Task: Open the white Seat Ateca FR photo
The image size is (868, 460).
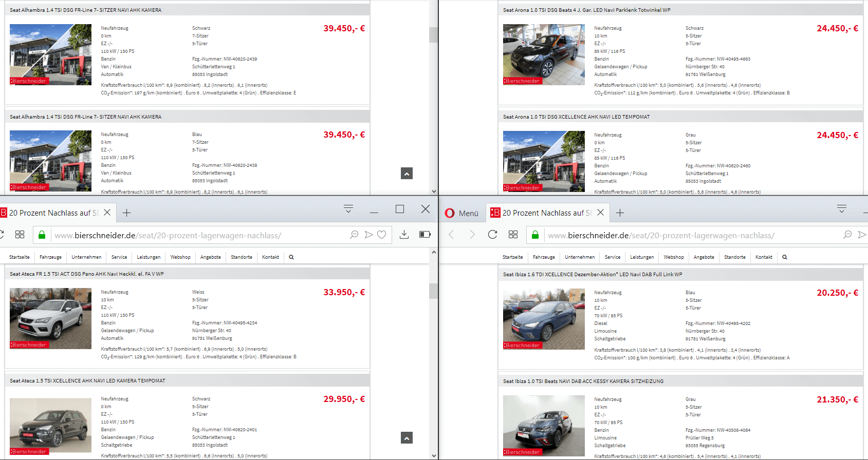Action: [x=50, y=318]
